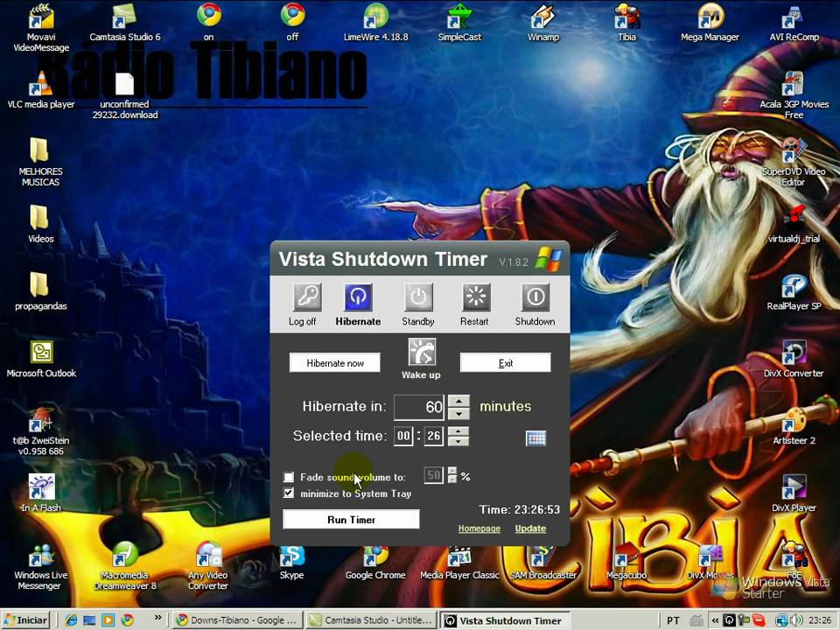Screen dimensions: 840x630
Task: Launch Internet Explorer from Quick Launch
Action: pos(71,619)
